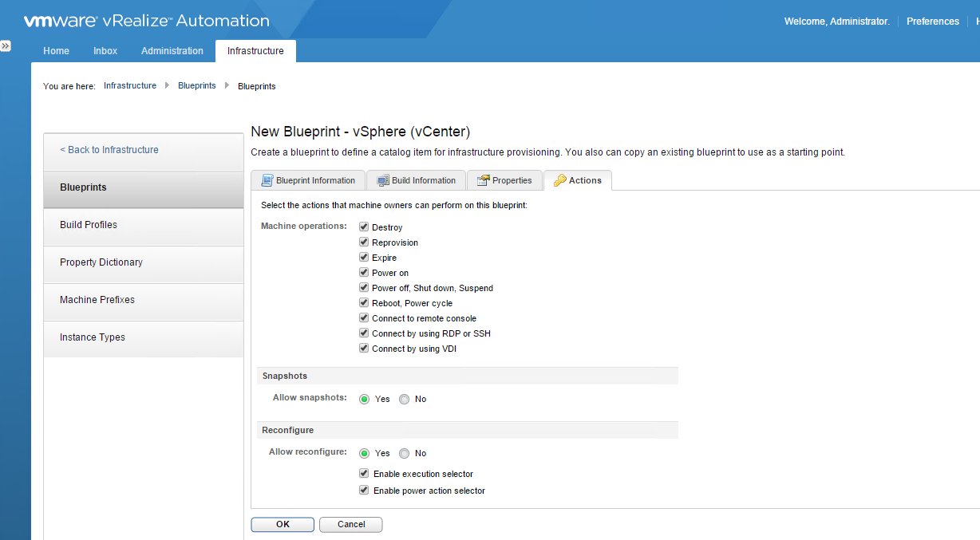980x540 pixels.
Task: Click the 'Machine operations:' label
Action: pos(304,227)
